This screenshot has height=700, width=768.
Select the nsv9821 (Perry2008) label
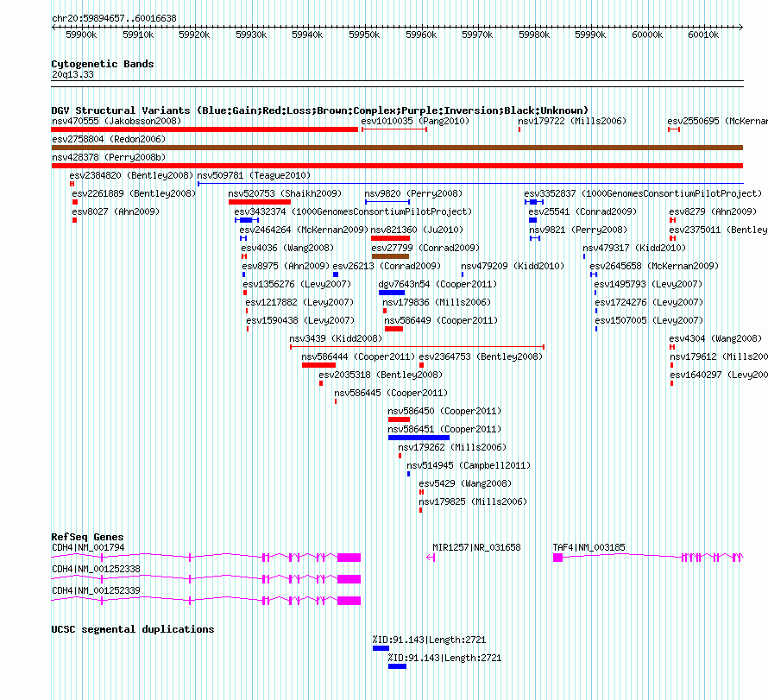point(578,230)
